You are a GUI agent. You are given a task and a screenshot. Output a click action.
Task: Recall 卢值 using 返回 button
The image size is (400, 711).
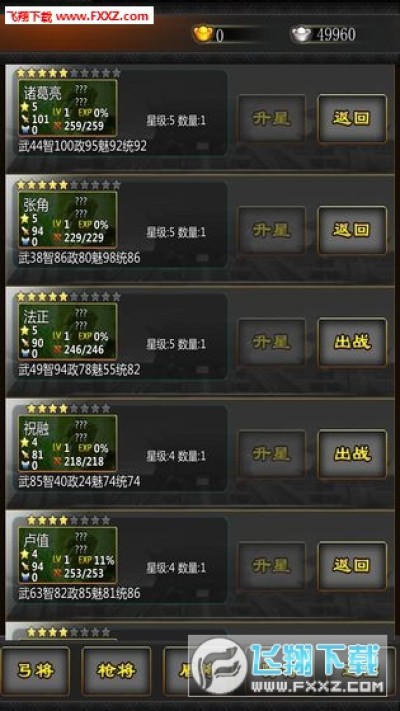tap(352, 566)
